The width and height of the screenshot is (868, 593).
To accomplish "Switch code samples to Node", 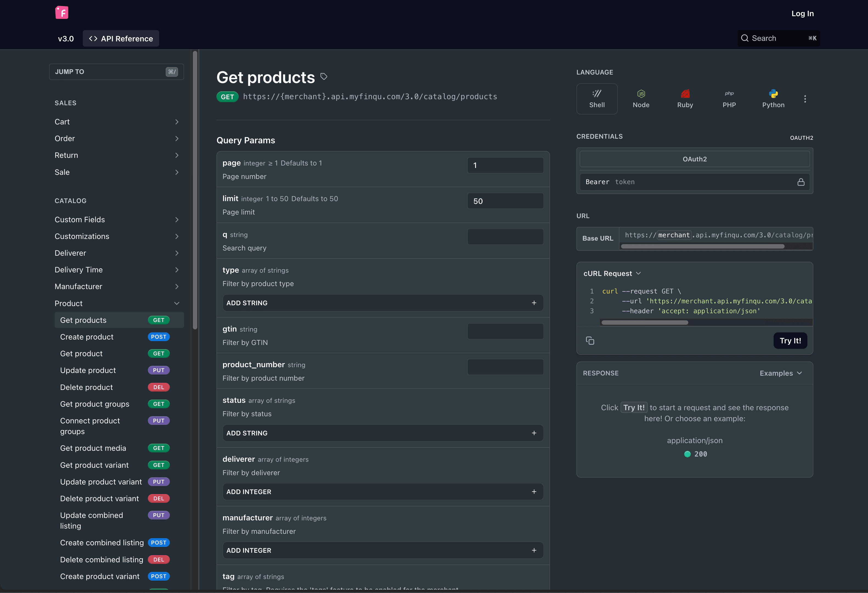I will coord(641,98).
